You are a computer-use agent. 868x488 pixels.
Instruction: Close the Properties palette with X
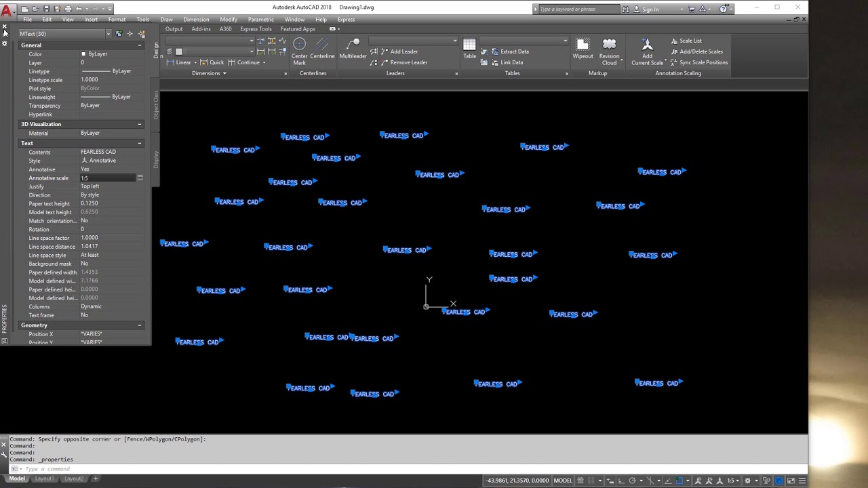pyautogui.click(x=4, y=26)
